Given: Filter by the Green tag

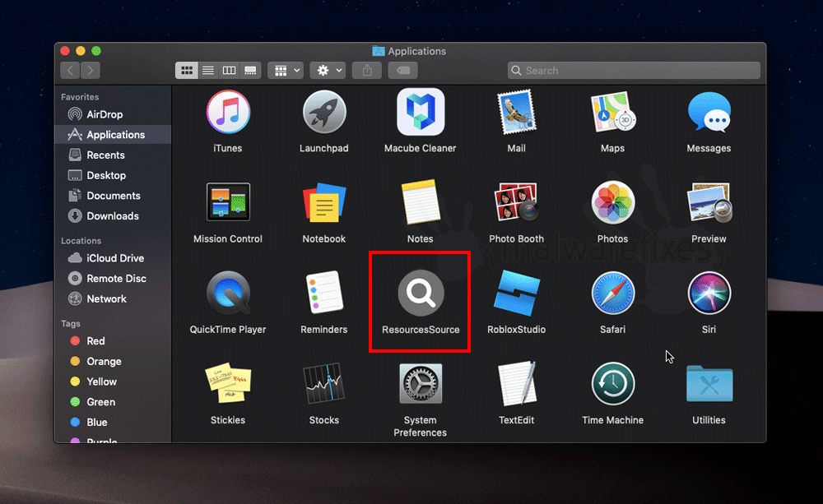Looking at the screenshot, I should point(113,402).
